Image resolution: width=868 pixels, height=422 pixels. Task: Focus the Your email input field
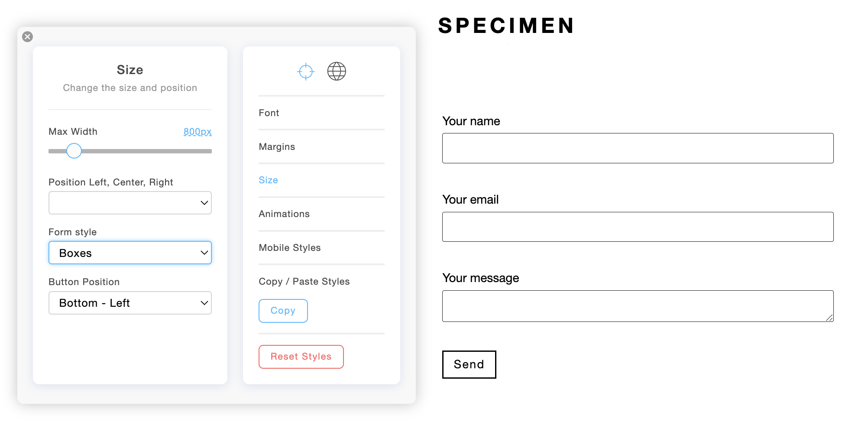tap(638, 227)
